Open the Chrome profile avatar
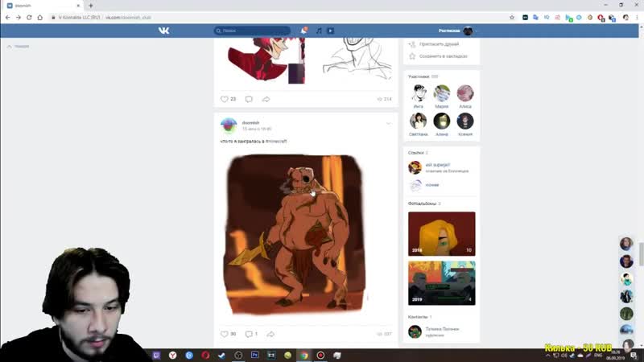This screenshot has height=362, width=644. click(x=625, y=17)
